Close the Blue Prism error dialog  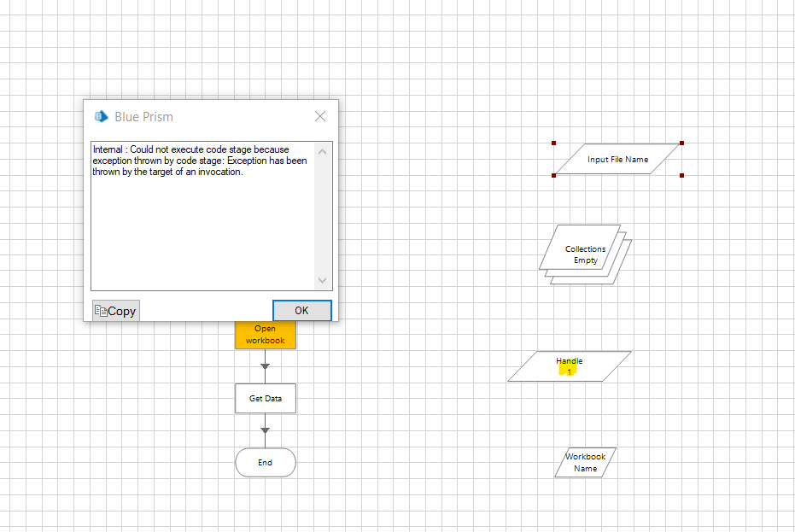tap(320, 116)
